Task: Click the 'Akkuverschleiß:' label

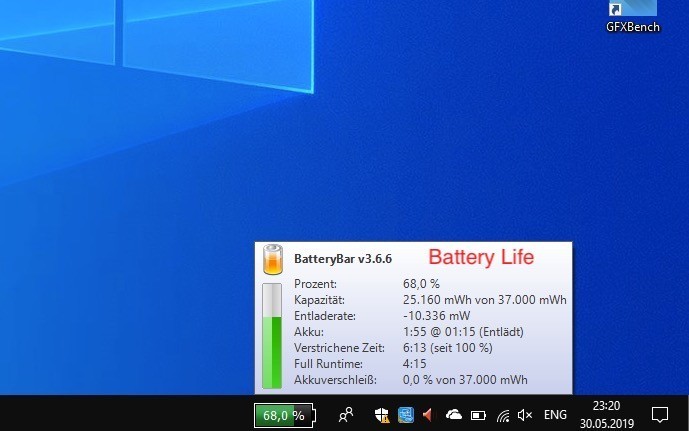Action: pos(335,380)
